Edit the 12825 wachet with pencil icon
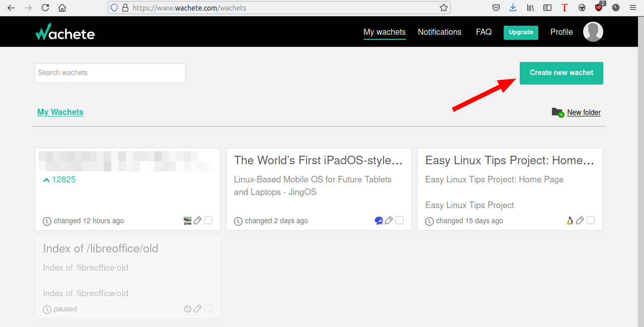 198,220
